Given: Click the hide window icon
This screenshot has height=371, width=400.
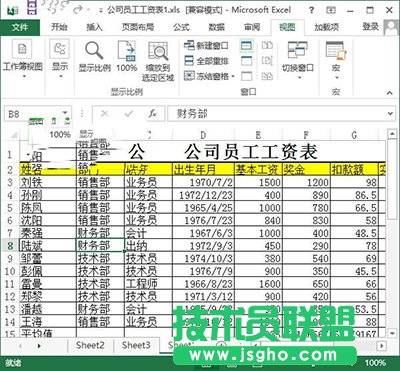Looking at the screenshot, I should point(246,61).
